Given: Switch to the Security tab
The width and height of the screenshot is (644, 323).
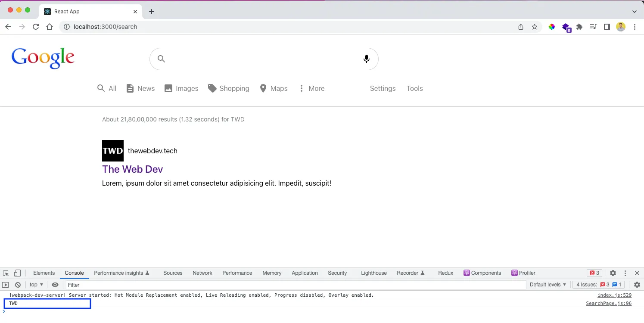Looking at the screenshot, I should (x=337, y=273).
